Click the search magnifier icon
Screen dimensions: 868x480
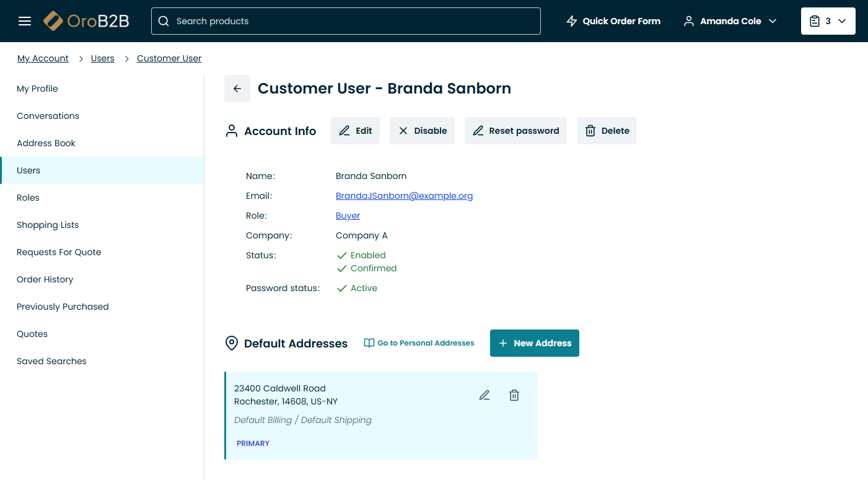pyautogui.click(x=164, y=21)
